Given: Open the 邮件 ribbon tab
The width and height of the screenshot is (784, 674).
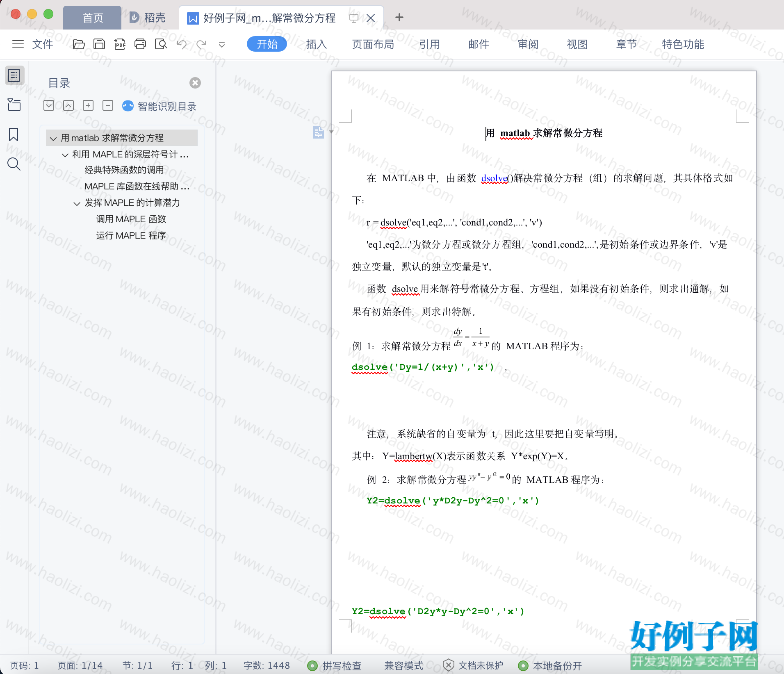Looking at the screenshot, I should [479, 44].
